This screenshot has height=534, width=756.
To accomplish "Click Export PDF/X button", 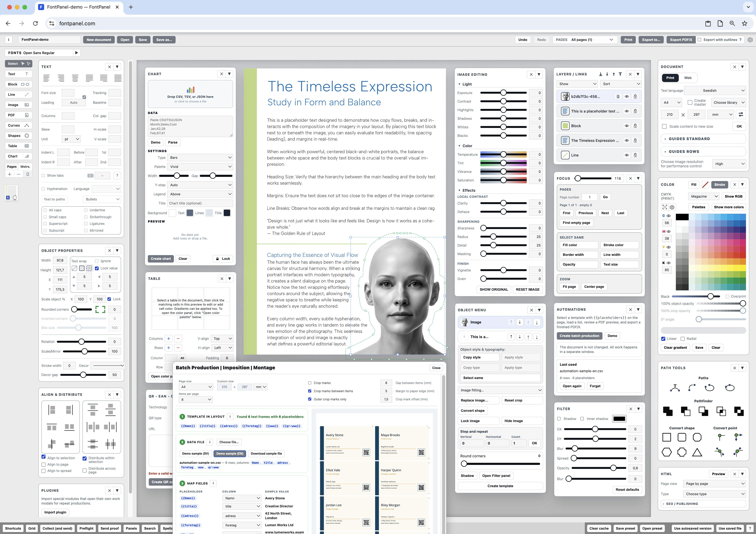I will pos(681,40).
